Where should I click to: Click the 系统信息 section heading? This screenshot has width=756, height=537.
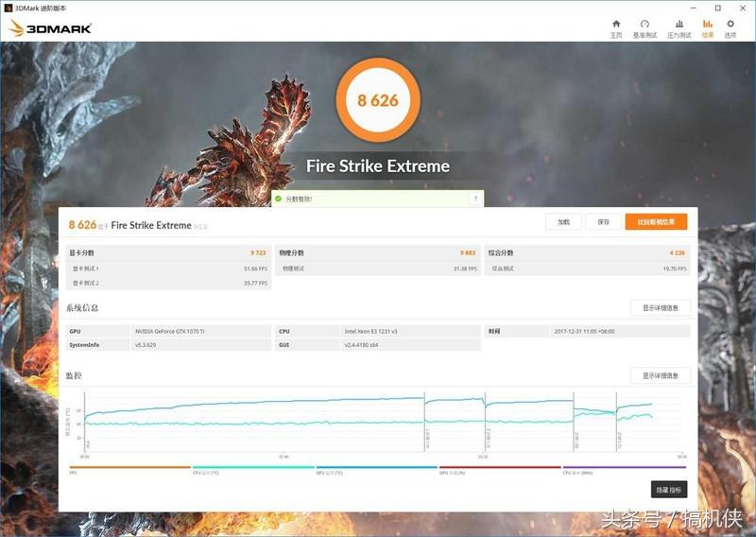click(82, 308)
